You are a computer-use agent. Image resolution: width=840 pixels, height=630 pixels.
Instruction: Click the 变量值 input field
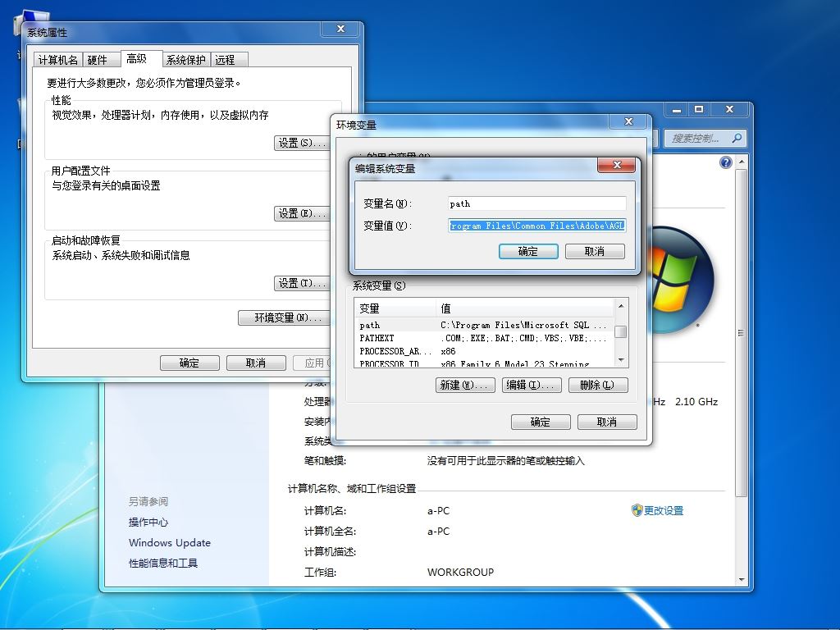tap(536, 226)
